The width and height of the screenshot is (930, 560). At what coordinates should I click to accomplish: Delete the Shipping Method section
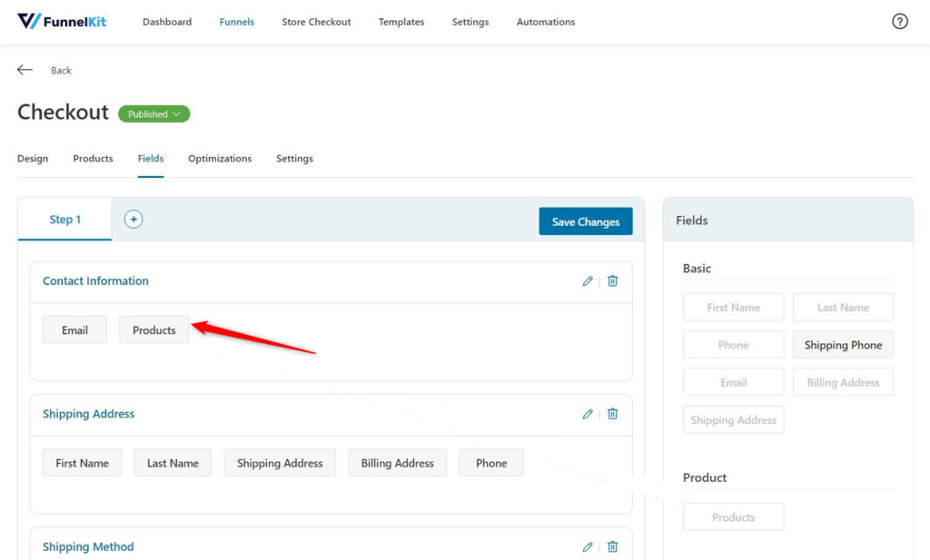tap(613, 546)
